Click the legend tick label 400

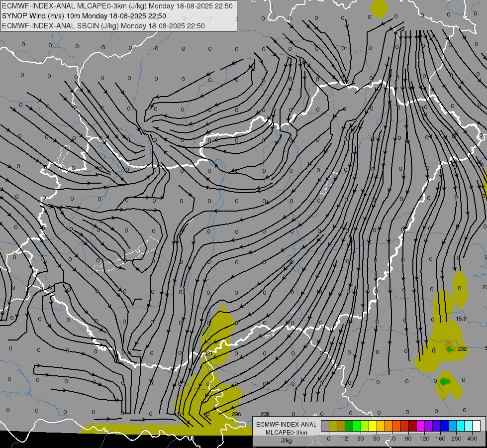(472, 439)
